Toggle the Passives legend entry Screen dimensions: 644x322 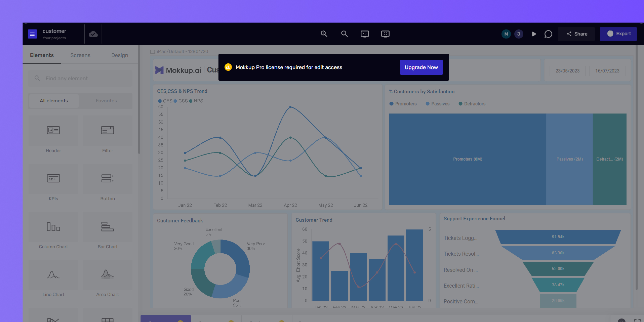(437, 104)
